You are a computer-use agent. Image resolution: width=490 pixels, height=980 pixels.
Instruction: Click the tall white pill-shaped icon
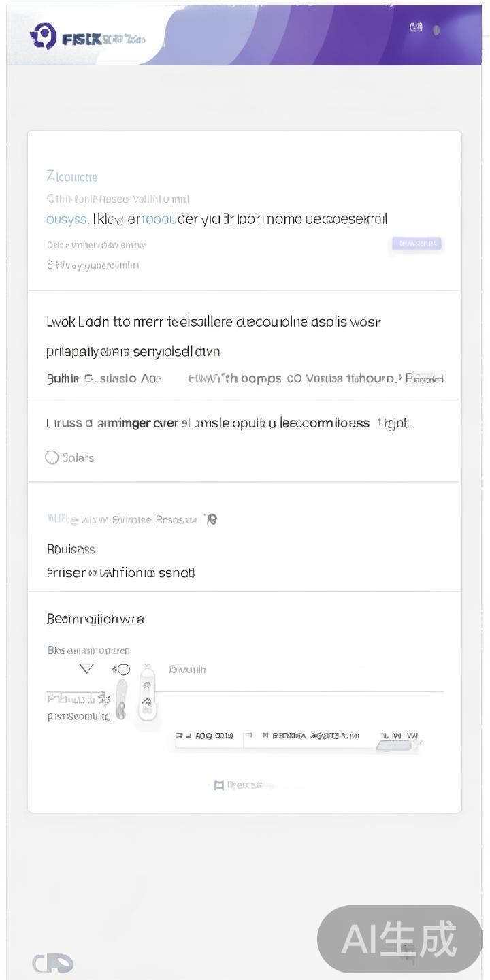tap(147, 693)
